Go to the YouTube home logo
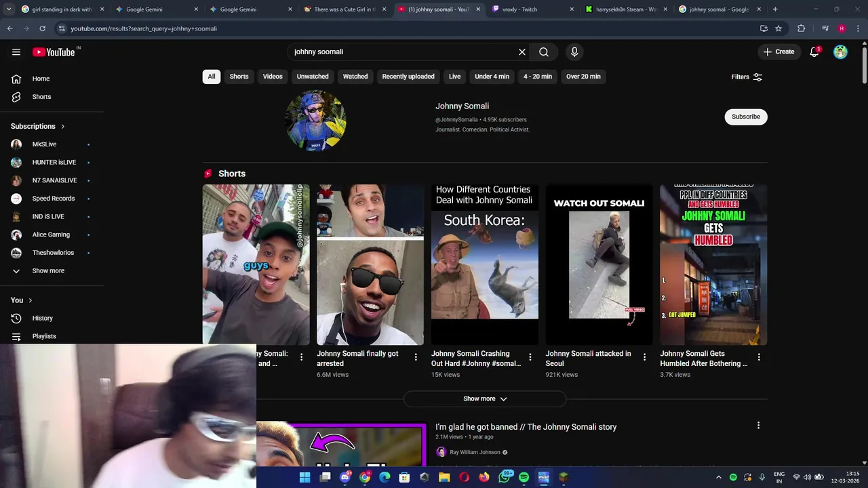This screenshot has height=488, width=868. click(54, 52)
